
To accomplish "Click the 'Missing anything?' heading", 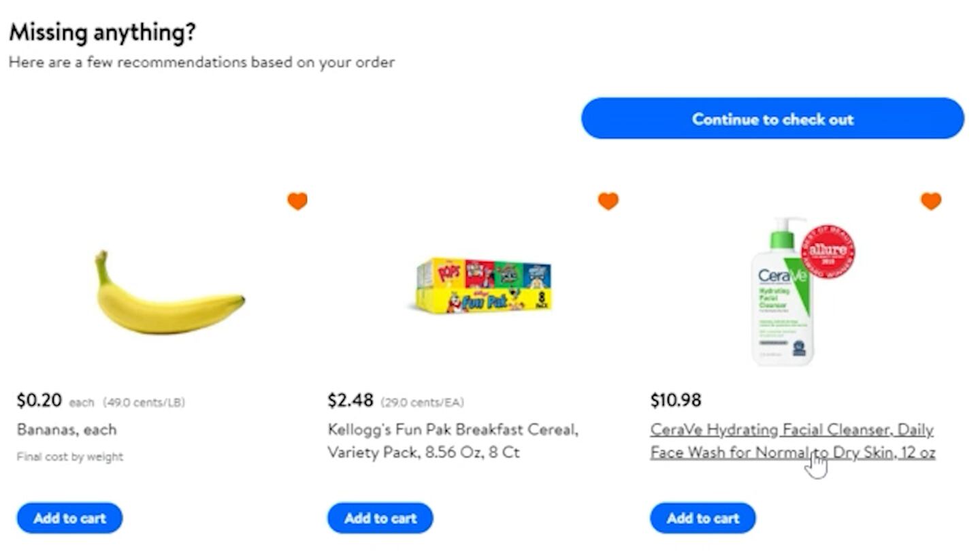I will click(x=102, y=32).
